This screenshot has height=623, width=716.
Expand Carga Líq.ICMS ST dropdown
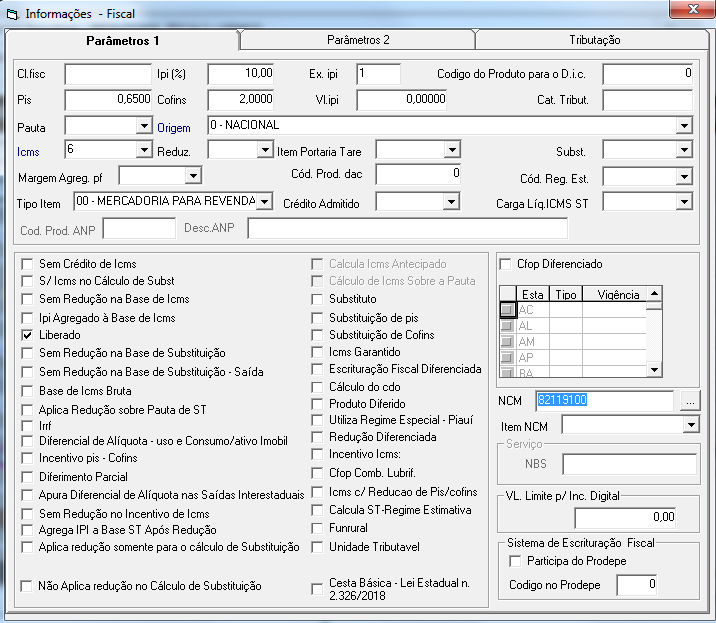tap(684, 201)
